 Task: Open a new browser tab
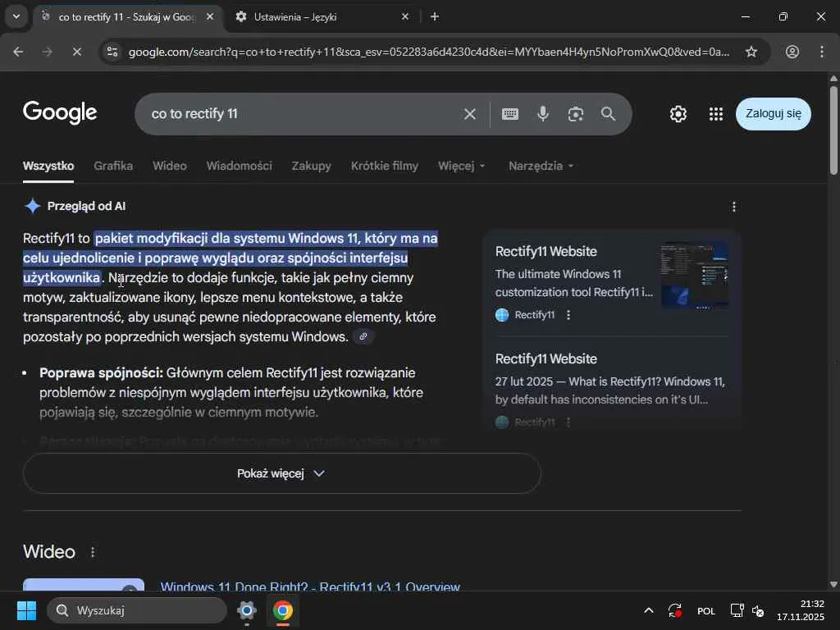pyautogui.click(x=435, y=16)
